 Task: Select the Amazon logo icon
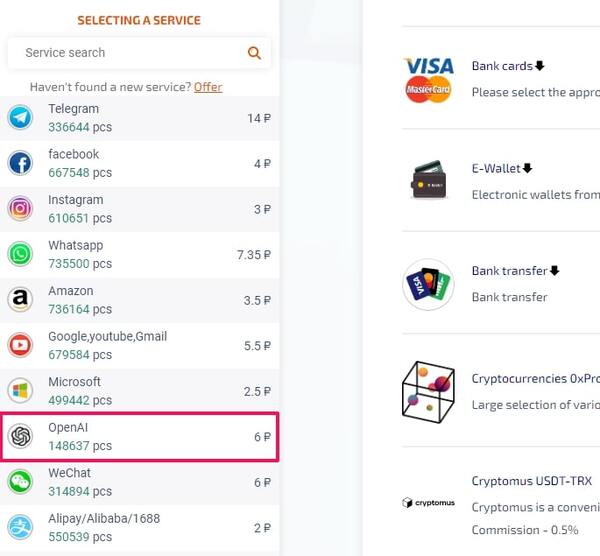20,300
